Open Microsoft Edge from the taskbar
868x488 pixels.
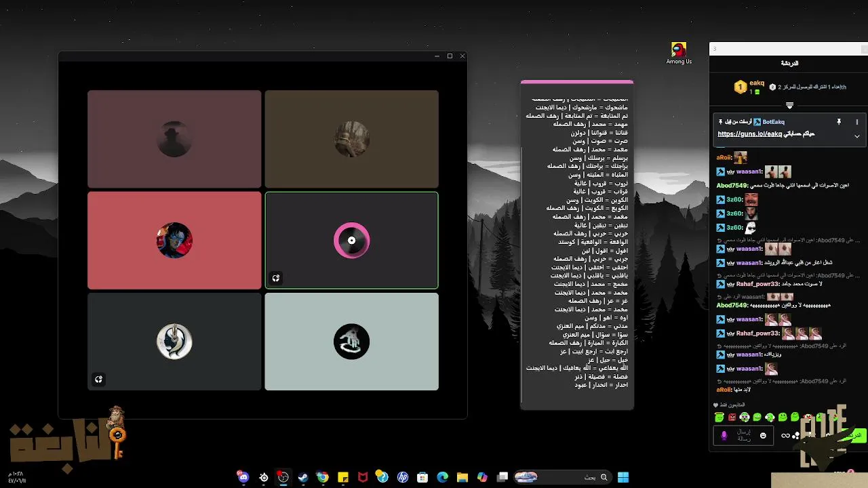[442, 477]
